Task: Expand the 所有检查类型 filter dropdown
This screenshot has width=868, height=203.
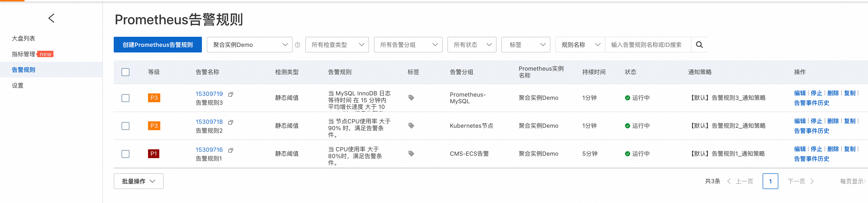Action: (337, 45)
